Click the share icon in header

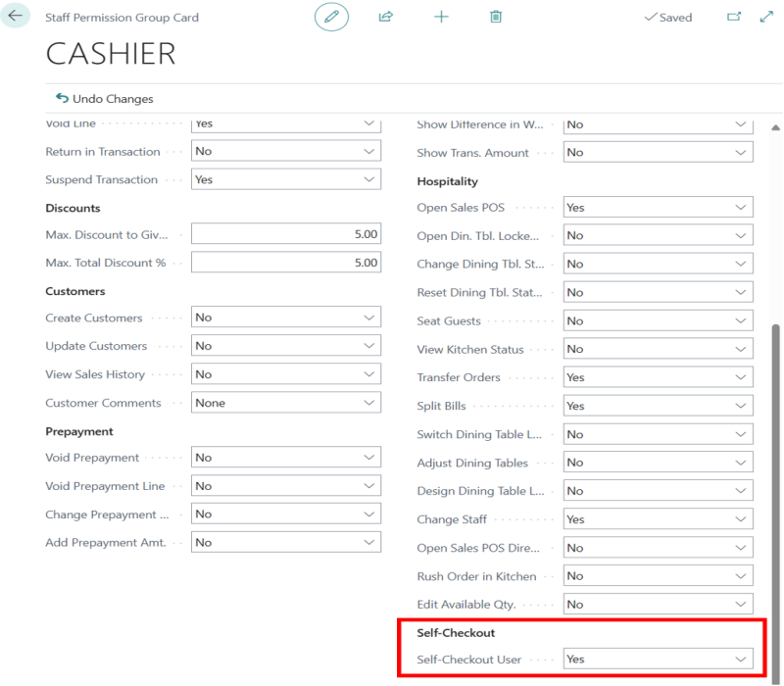386,17
